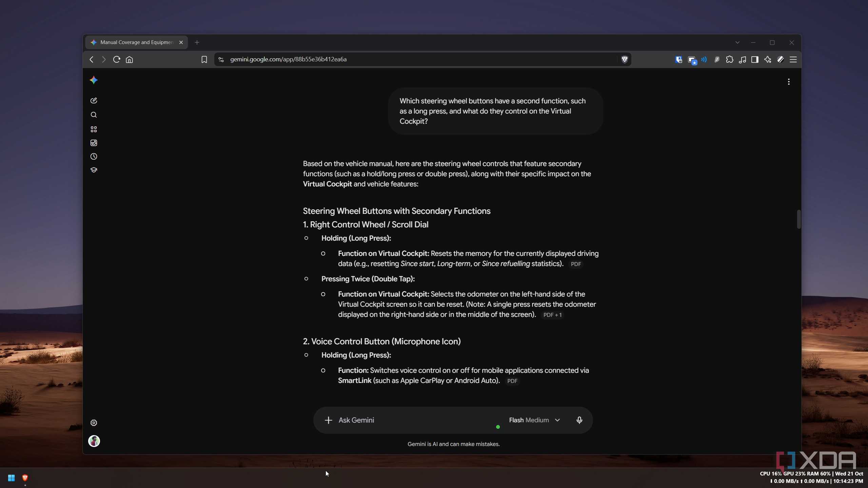Expand the tab search dropdown chevron
Screen dimensions: 868x488
737,42
